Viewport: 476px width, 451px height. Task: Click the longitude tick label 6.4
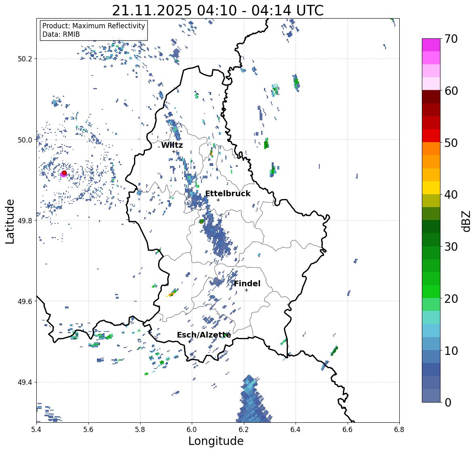296,430
